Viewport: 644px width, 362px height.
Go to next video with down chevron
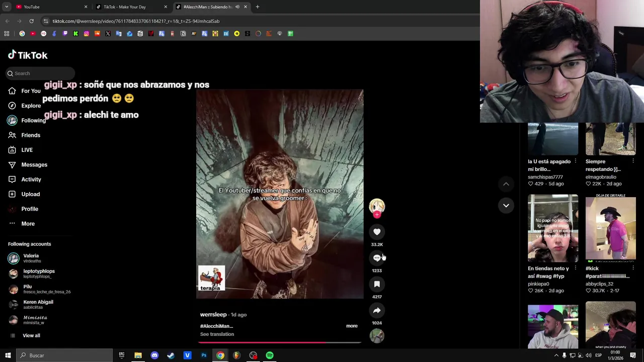coord(506,205)
